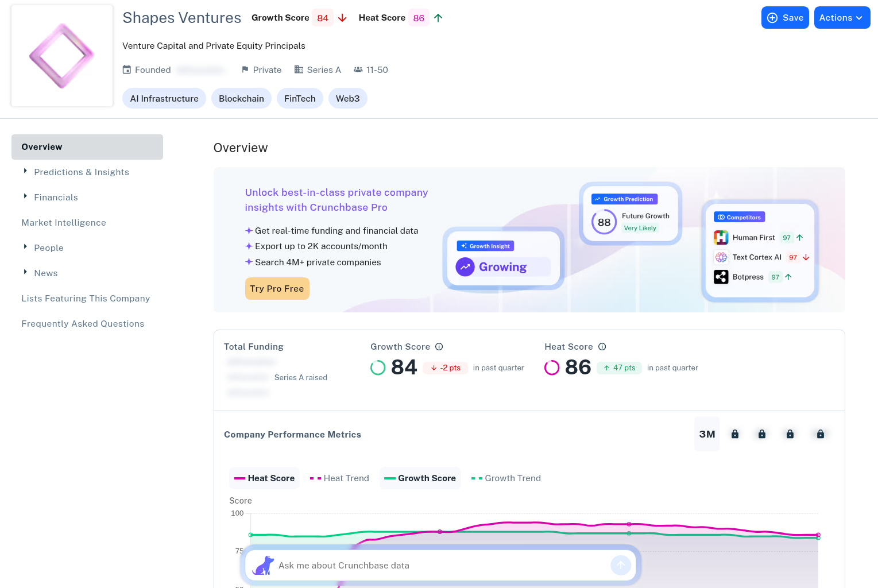Expand the Financials sidebar section
The width and height of the screenshot is (878, 588).
[56, 198]
